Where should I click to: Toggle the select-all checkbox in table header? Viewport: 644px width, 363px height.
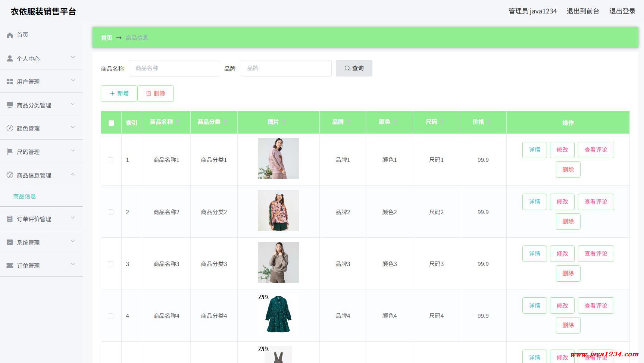(x=111, y=123)
